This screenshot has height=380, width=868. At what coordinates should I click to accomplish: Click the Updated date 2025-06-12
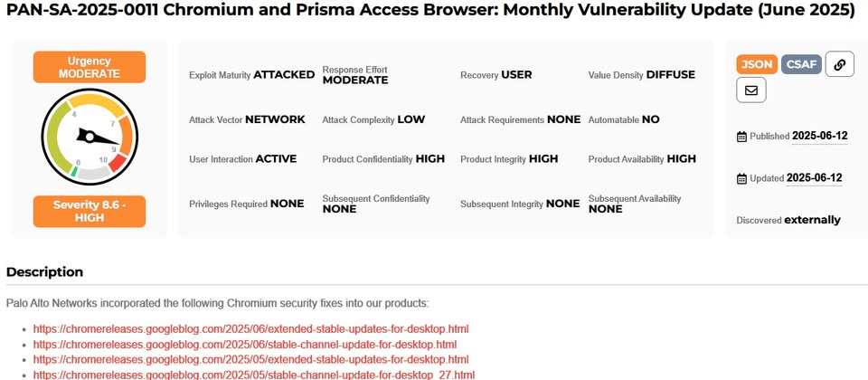click(x=815, y=178)
